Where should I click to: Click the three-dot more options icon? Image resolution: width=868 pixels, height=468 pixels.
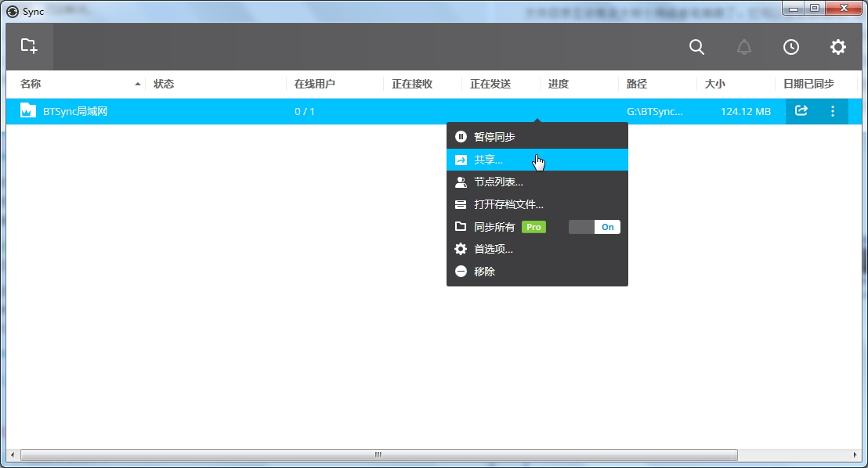click(x=833, y=111)
